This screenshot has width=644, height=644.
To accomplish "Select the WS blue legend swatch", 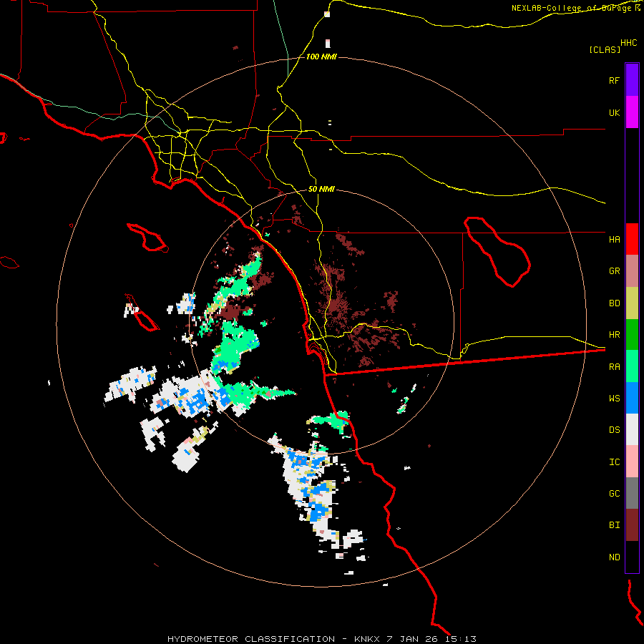I will click(632, 398).
